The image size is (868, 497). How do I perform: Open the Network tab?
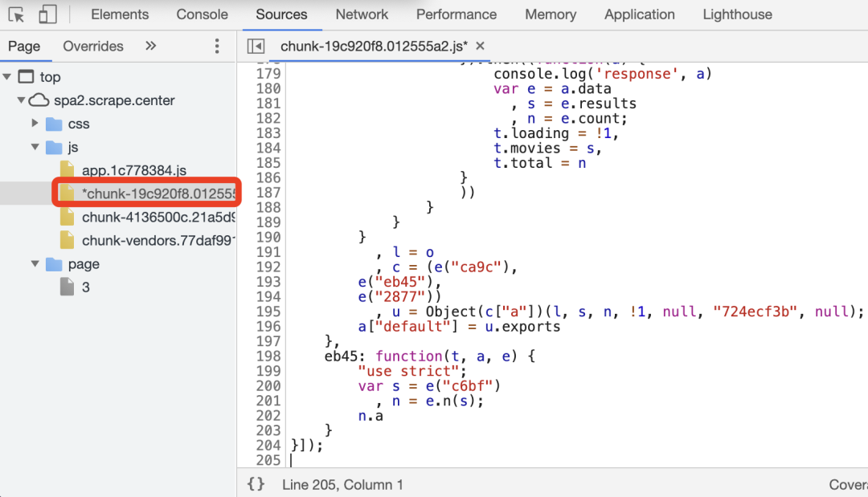tap(362, 14)
